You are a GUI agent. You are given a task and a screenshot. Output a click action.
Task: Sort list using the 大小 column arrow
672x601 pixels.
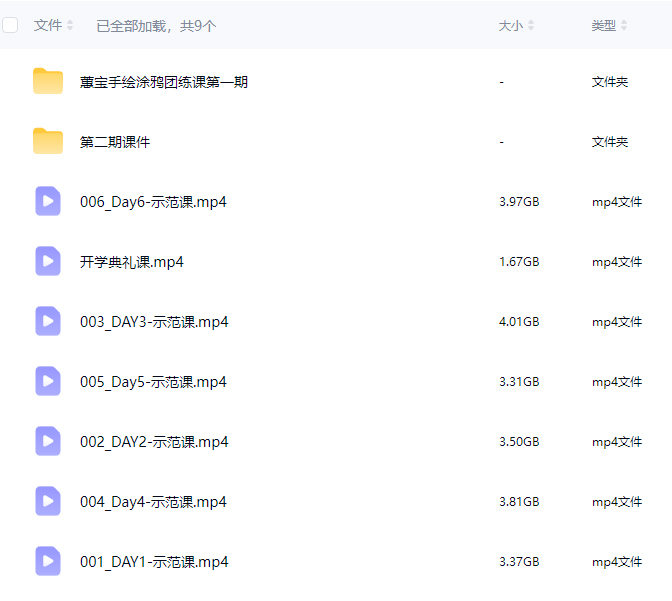click(x=531, y=26)
